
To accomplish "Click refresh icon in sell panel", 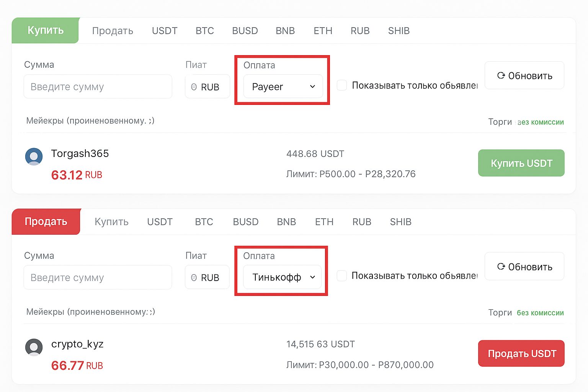I will click(501, 266).
